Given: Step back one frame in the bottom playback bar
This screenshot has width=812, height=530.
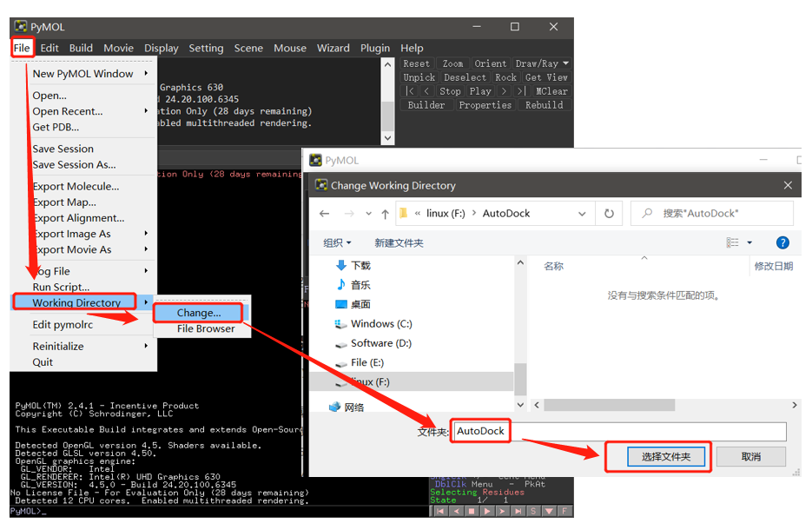Looking at the screenshot, I should click(456, 512).
